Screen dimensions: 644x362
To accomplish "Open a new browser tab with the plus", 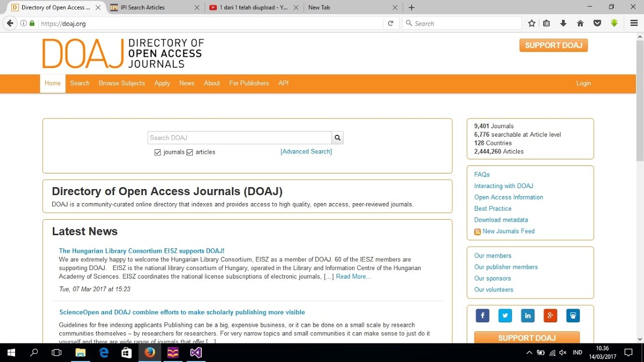I will [x=412, y=8].
